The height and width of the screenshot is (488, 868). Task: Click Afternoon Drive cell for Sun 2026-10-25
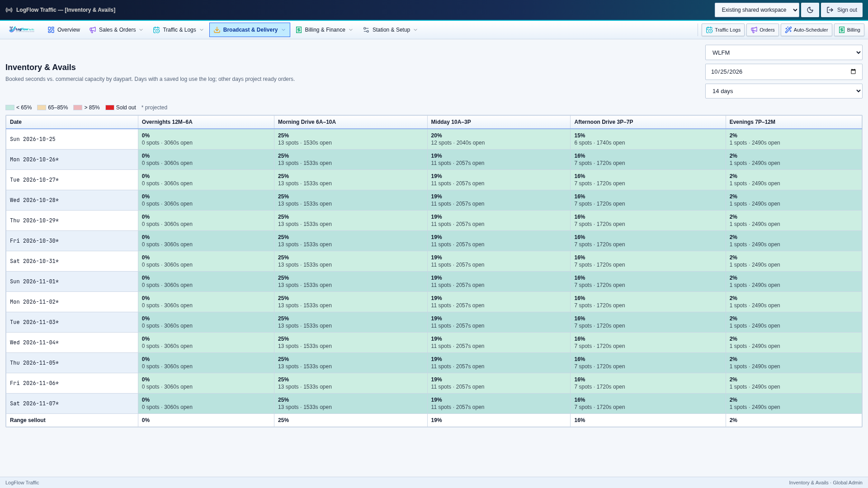(x=648, y=139)
